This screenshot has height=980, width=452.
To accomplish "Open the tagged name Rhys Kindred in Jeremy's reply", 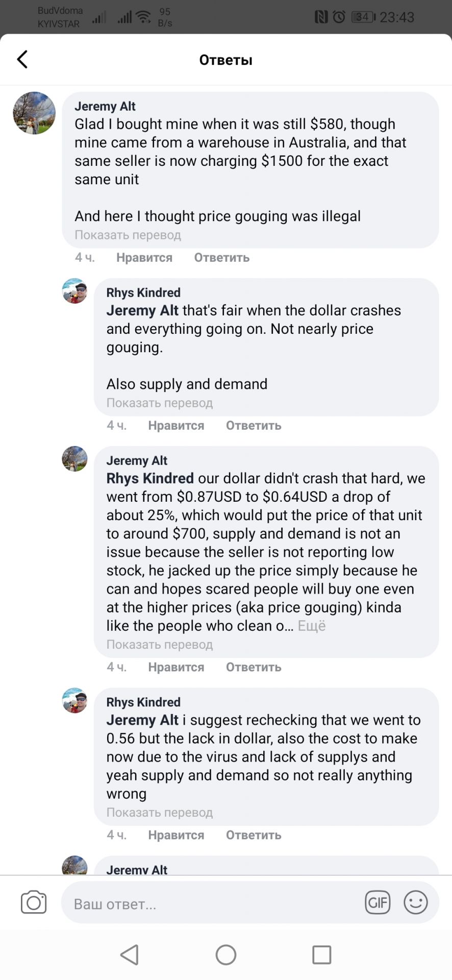I will pyautogui.click(x=150, y=478).
